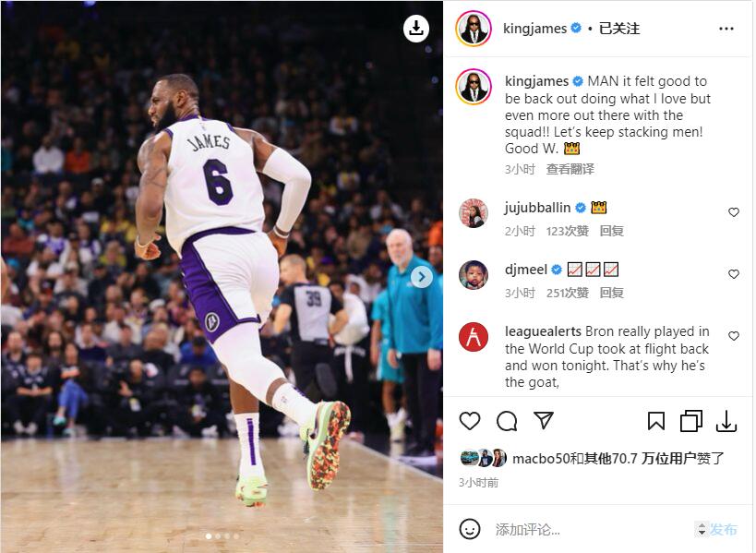Open the kingjames profile picture in the header
Screen dimensions: 756x553
coord(473,29)
